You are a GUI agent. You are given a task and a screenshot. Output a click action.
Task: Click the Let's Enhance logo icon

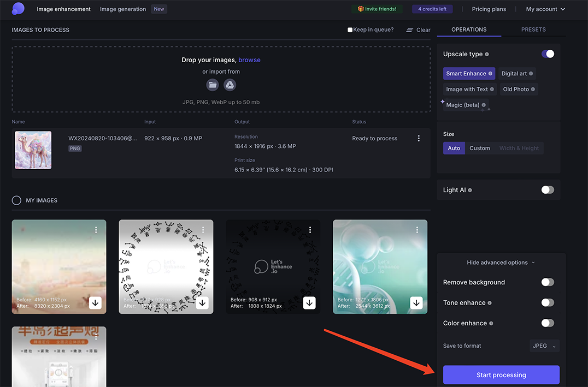(18, 9)
